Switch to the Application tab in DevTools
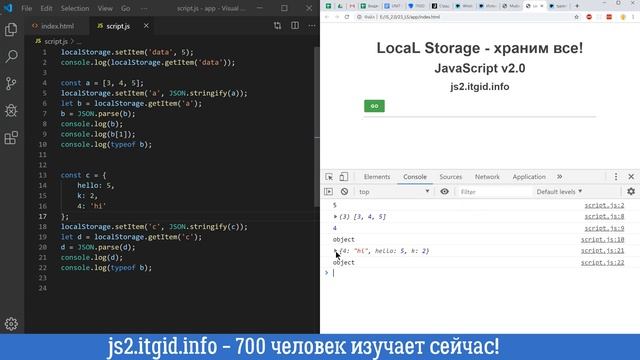 click(529, 177)
